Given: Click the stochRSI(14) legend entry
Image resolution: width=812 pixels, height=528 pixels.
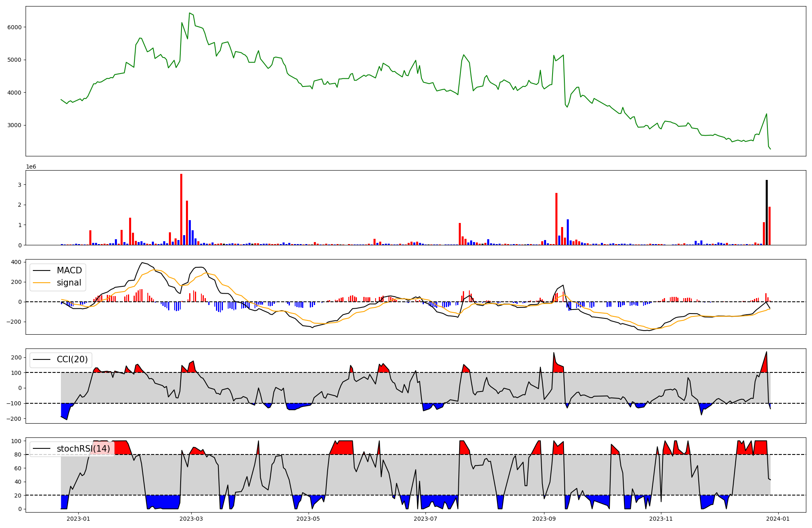Looking at the screenshot, I should click(x=83, y=449).
